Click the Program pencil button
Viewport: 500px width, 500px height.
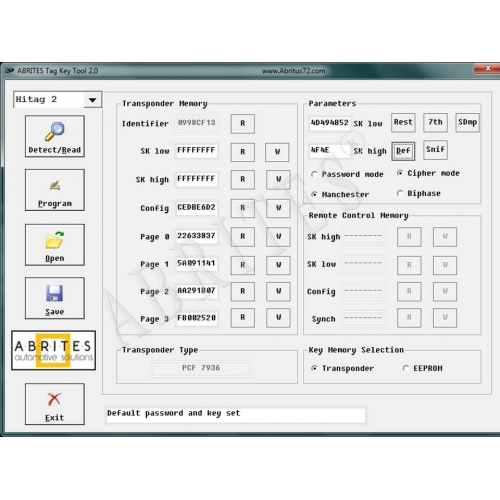click(x=55, y=190)
